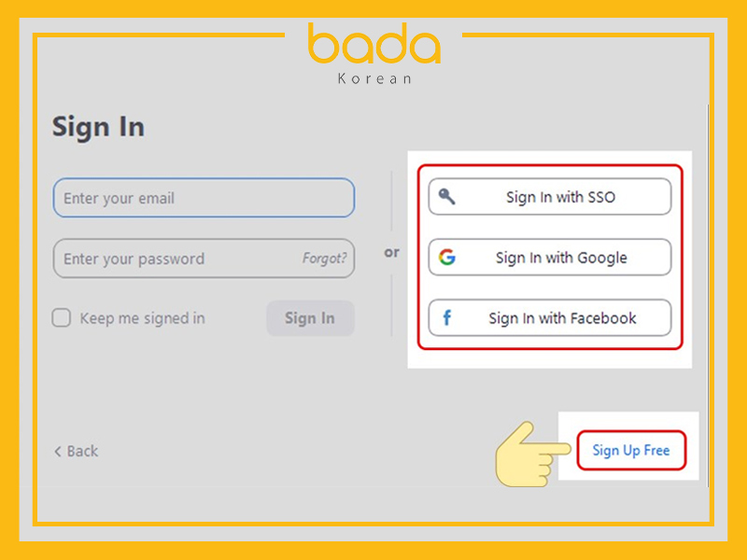Click the "or" divider label

pyautogui.click(x=391, y=252)
